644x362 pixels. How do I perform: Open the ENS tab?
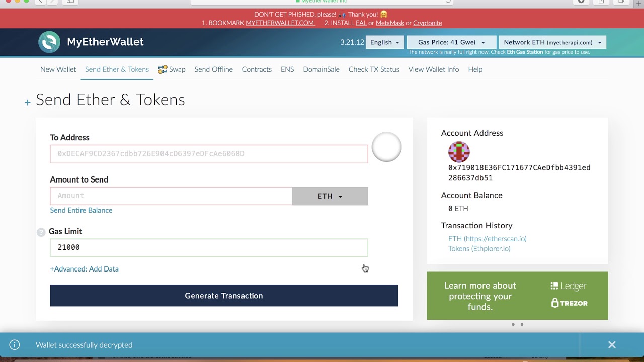coord(287,69)
